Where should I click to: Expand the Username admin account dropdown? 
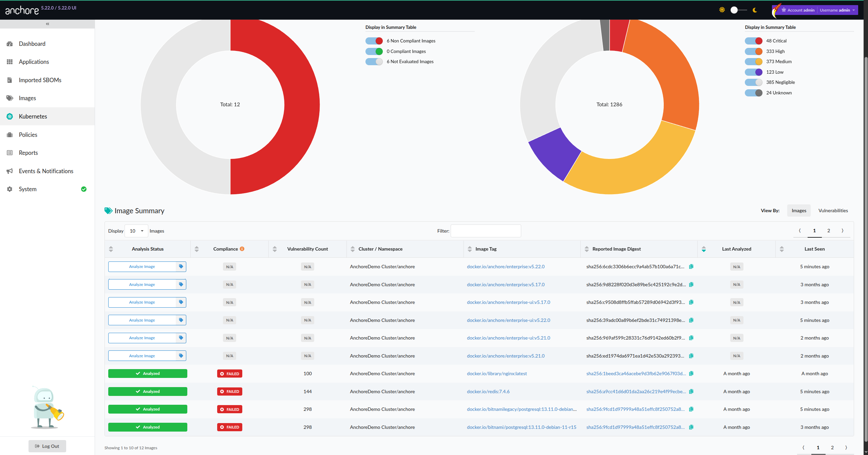coord(837,10)
